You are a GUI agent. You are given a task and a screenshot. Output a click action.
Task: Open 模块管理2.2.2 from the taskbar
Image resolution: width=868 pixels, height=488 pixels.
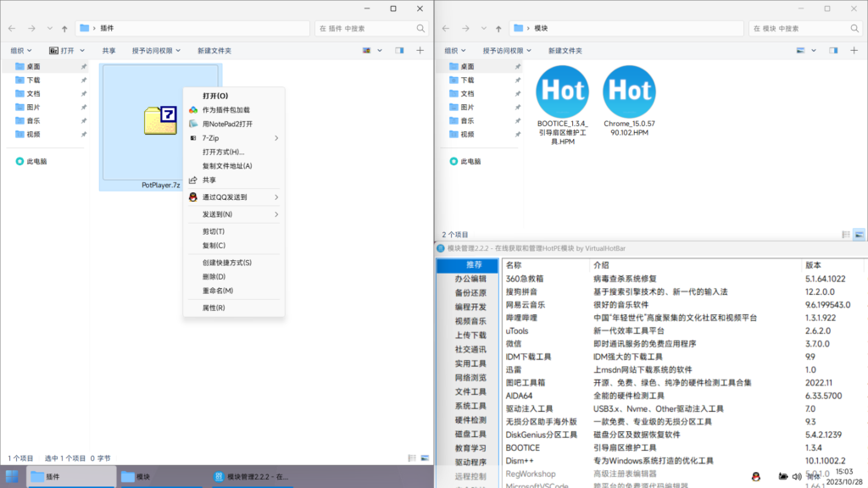pos(253,476)
